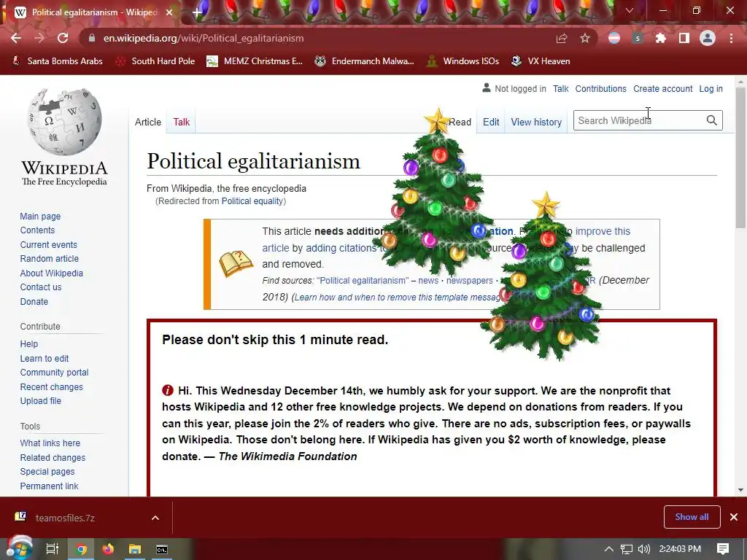This screenshot has width=747, height=560.
Task: Open Contact us link
Action: pyautogui.click(x=41, y=287)
